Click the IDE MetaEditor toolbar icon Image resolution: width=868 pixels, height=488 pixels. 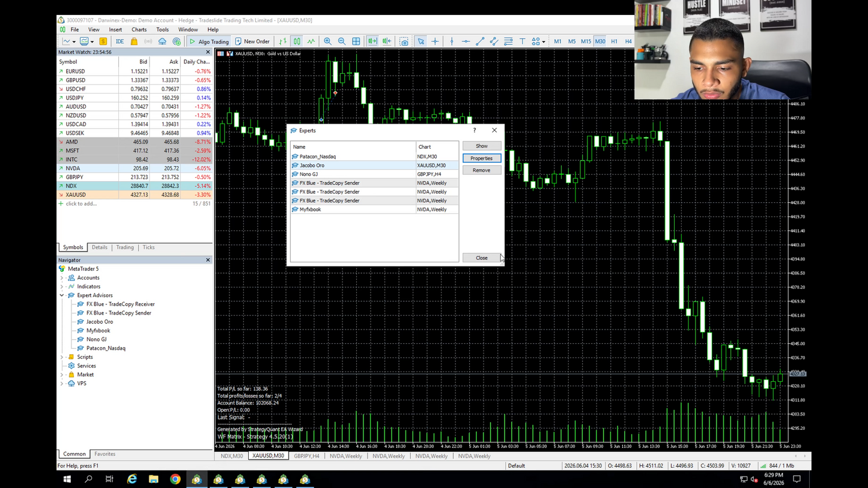click(x=120, y=41)
